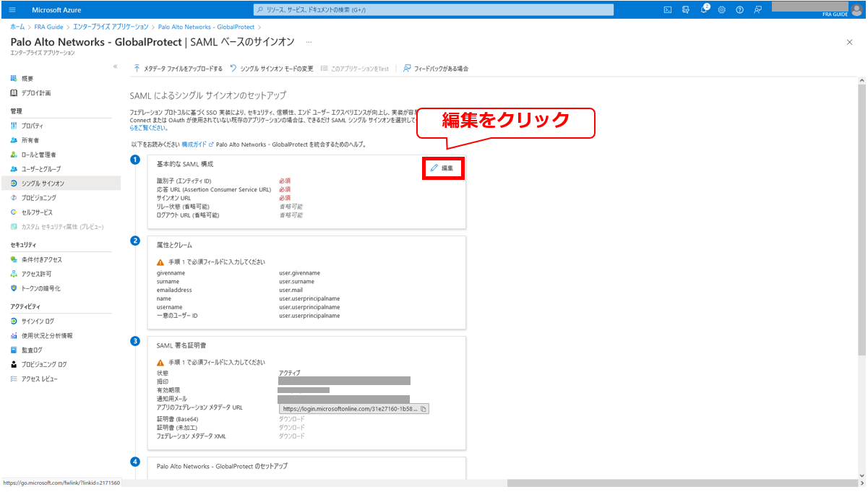Collapse the left sidebar with double chevron
This screenshot has width=868, height=492.
[x=115, y=66]
